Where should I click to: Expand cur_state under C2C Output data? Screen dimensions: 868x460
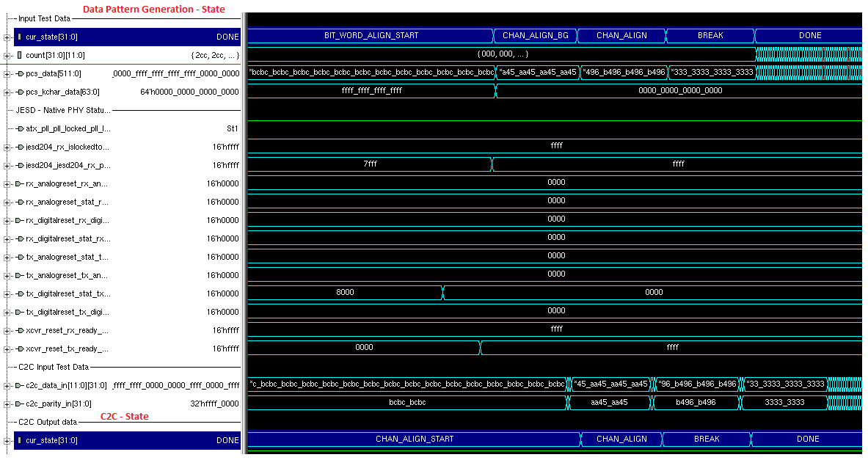(7, 441)
